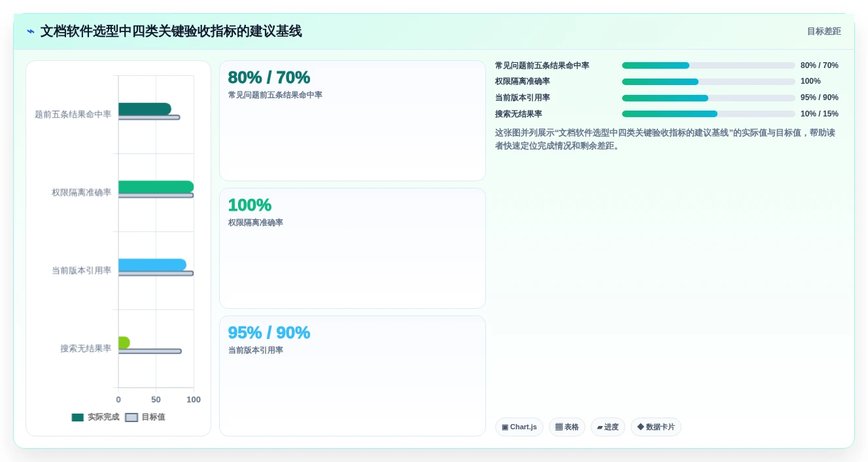The height and width of the screenshot is (462, 868).
Task: Open the 80% / 70% data card
Action: tap(353, 121)
